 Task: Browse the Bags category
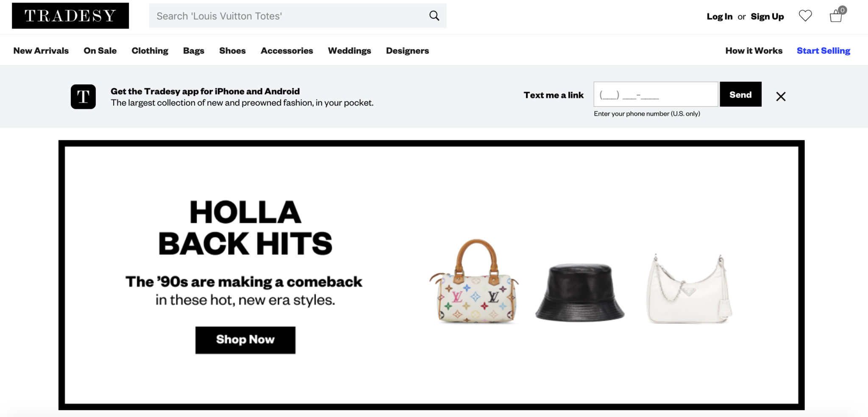coord(193,50)
